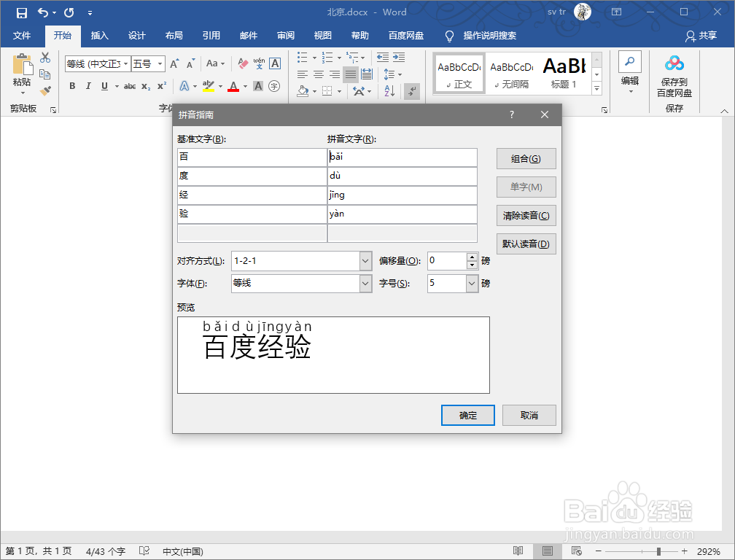Toggle Bold formatting
Screen dimensions: 735x560
tap(72, 86)
